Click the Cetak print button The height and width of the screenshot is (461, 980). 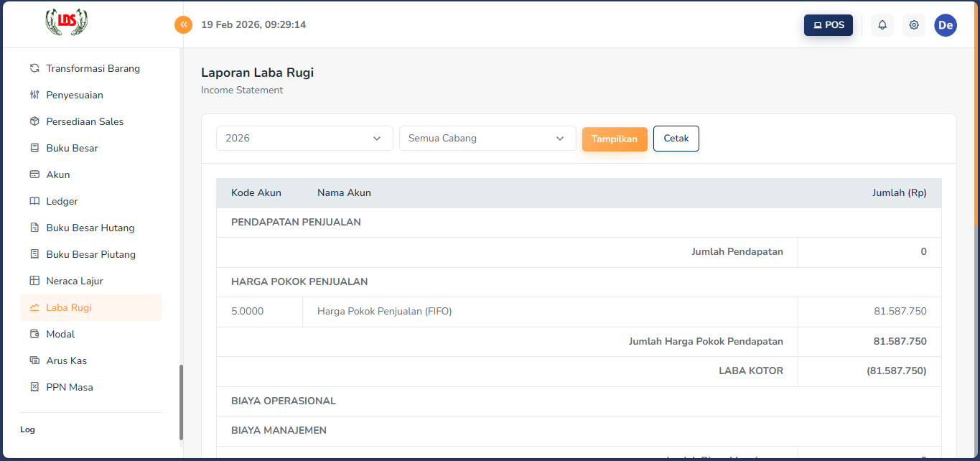[676, 139]
